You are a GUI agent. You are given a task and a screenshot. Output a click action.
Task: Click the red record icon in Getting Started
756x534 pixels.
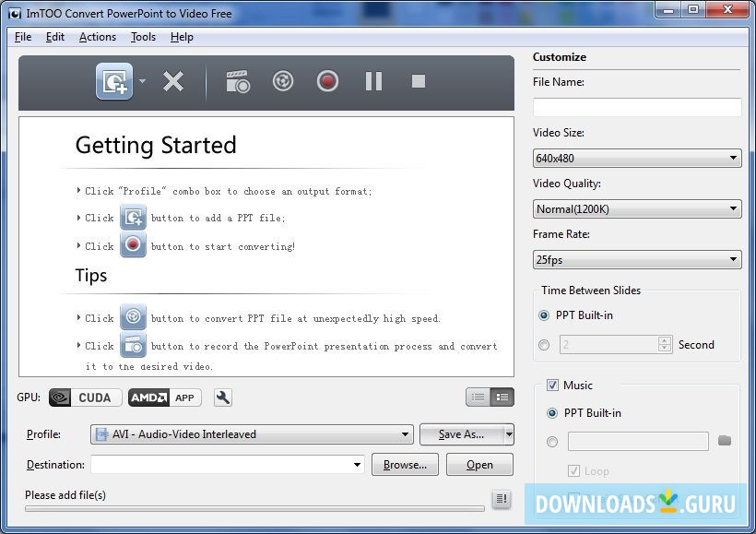click(133, 245)
